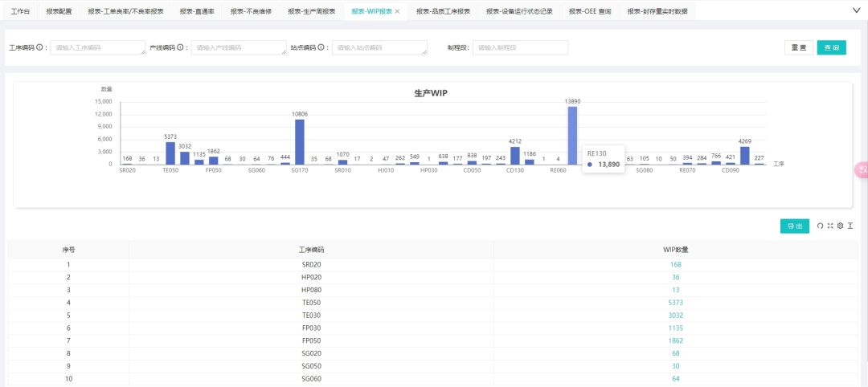Screen dimensions: 868x387
Task: Open the 报表-工单良率/不良率报表 tab
Action: point(125,11)
